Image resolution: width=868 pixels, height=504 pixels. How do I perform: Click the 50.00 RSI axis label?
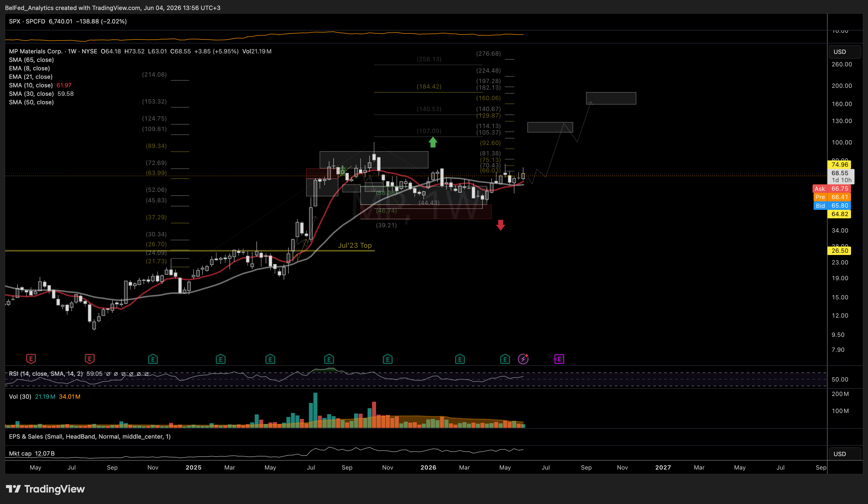[840, 379]
